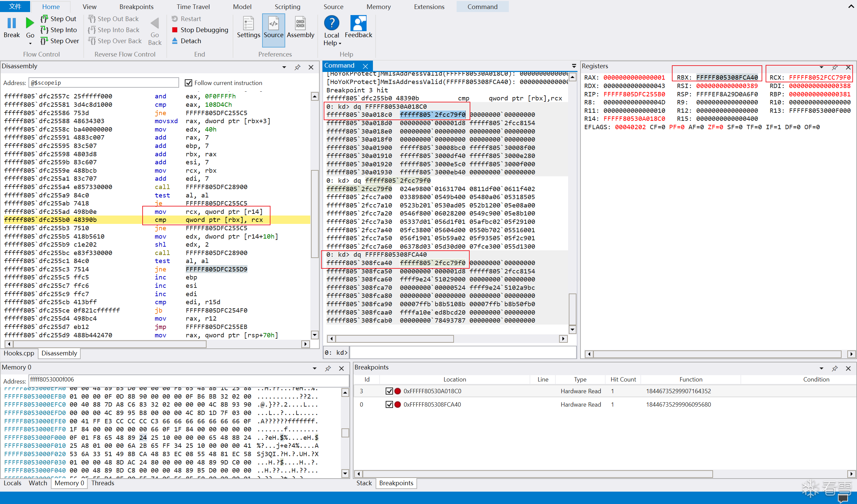Toggle Follow current instruction checkbox

[x=188, y=83]
